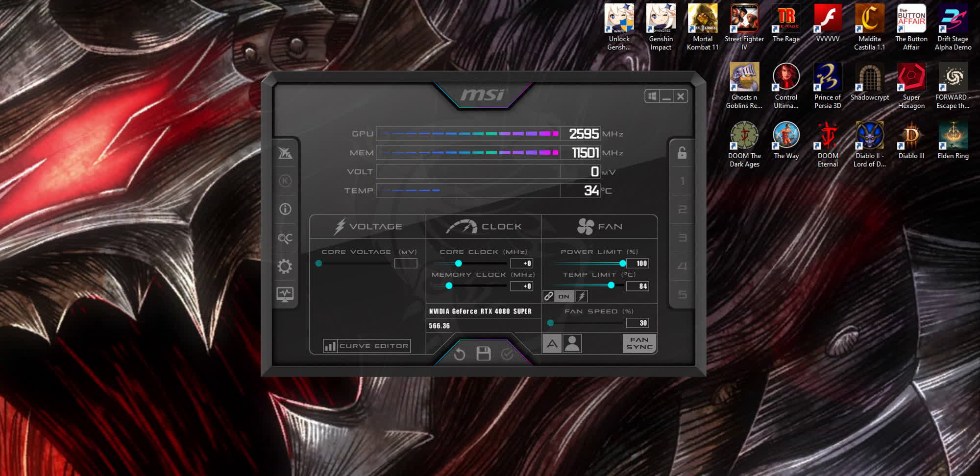Screen dimensions: 980x476
Task: Click the Windows startup icon
Action: [x=652, y=96]
